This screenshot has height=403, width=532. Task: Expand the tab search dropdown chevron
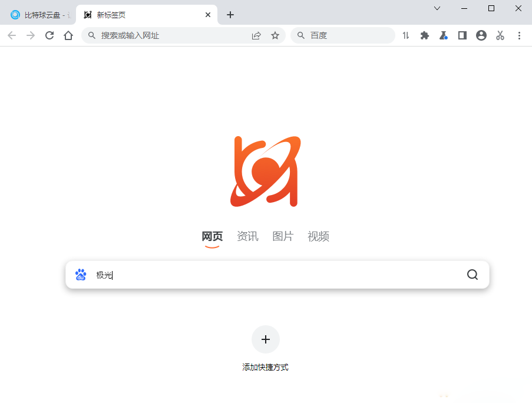point(437,8)
